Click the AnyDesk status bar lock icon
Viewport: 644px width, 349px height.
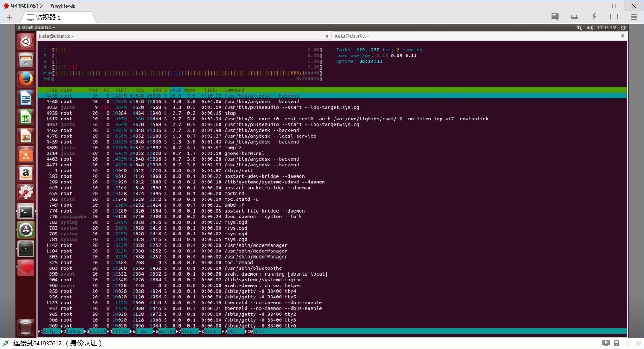(x=616, y=343)
